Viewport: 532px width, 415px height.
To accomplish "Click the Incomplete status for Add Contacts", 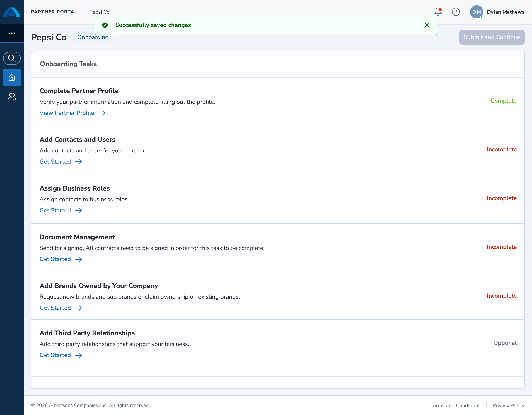I will [x=502, y=150].
